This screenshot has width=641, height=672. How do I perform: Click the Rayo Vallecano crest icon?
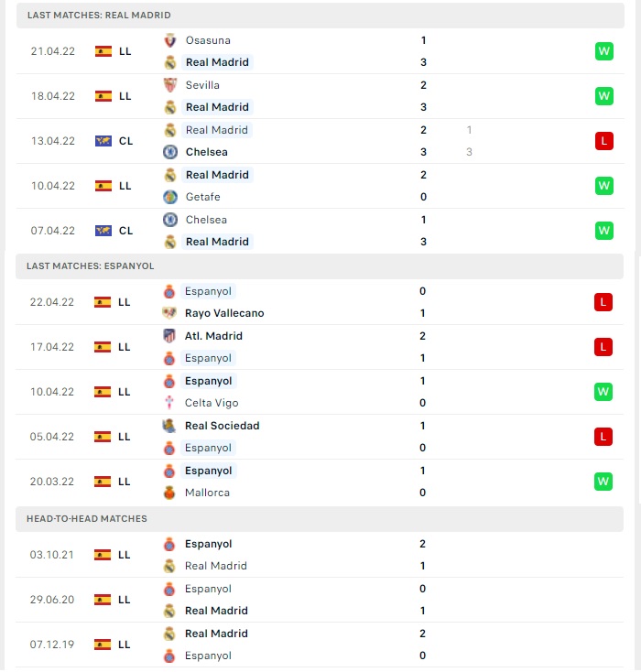pyautogui.click(x=169, y=313)
